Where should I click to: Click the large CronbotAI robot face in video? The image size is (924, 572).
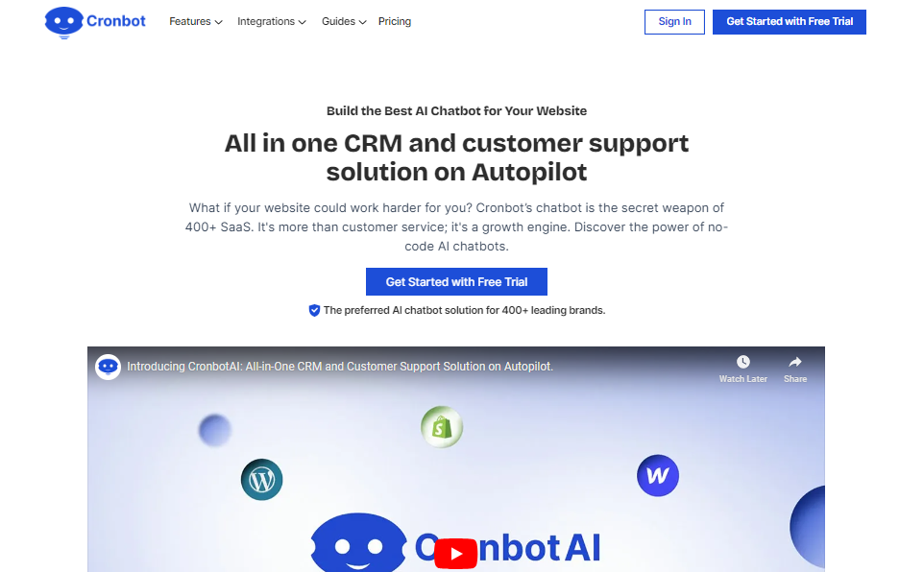[x=358, y=542]
